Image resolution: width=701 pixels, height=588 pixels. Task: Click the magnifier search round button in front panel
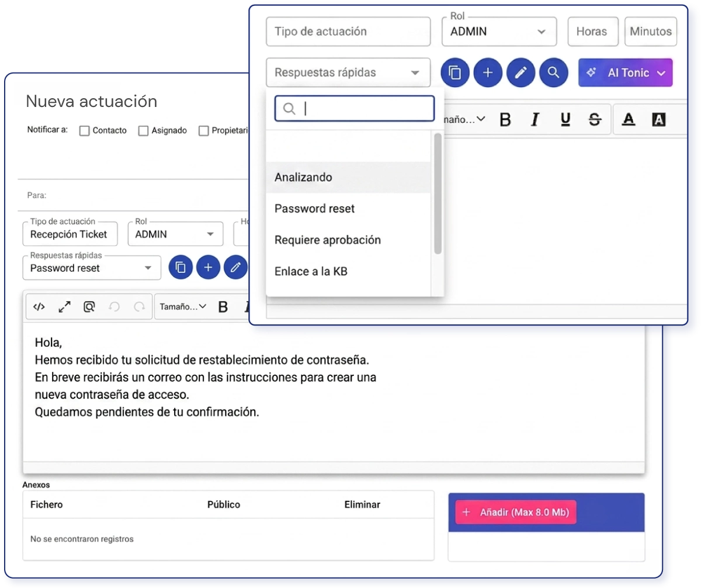554,73
